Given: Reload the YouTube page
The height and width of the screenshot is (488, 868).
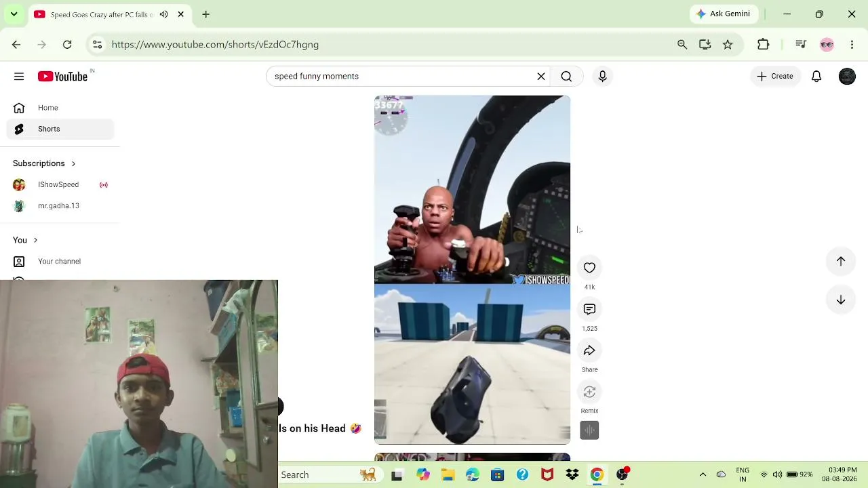Looking at the screenshot, I should pyautogui.click(x=67, y=45).
